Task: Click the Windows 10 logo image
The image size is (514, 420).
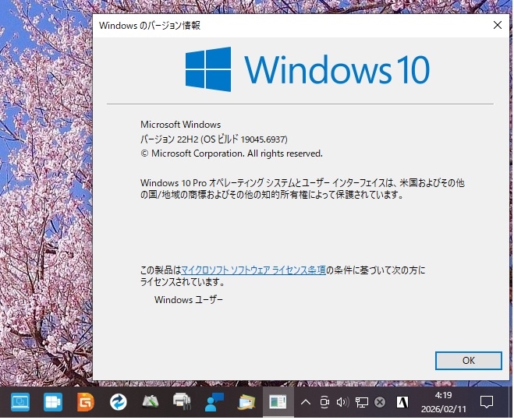Action: pyautogui.click(x=308, y=69)
